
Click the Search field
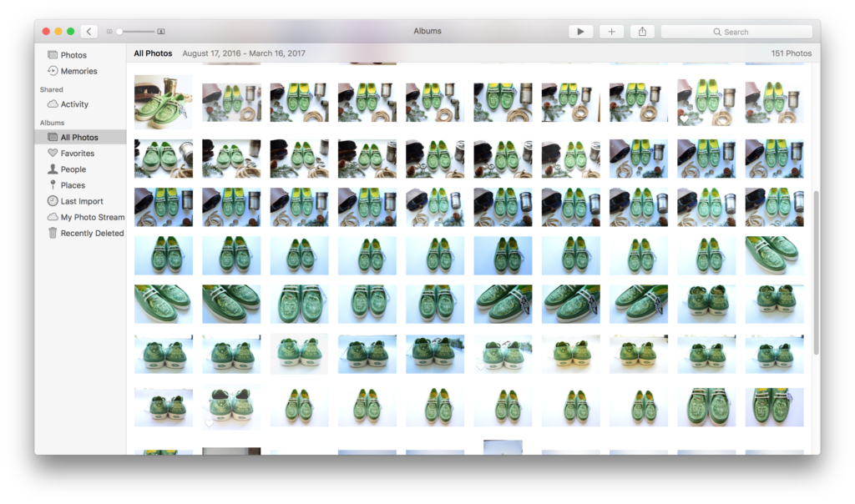point(736,32)
